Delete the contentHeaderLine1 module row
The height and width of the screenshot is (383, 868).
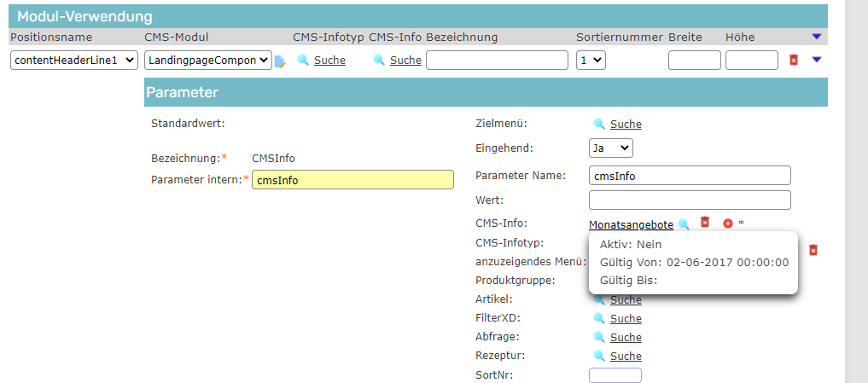794,61
